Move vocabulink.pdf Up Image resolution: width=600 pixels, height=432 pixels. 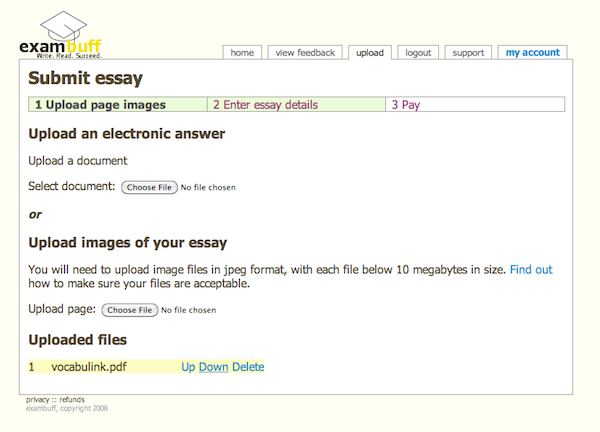(x=188, y=367)
